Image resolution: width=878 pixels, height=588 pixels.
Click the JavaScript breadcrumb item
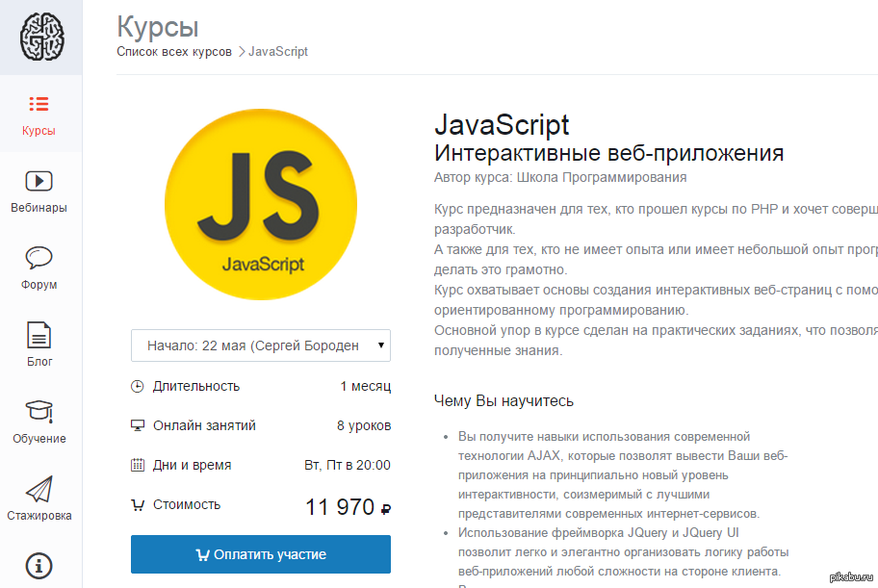click(278, 52)
